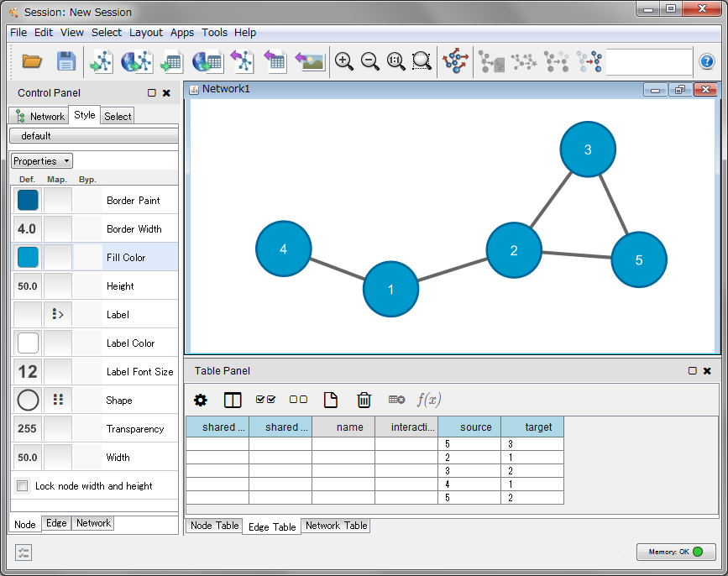The image size is (728, 576).
Task: Click the Memory OK status button
Action: pos(676,552)
